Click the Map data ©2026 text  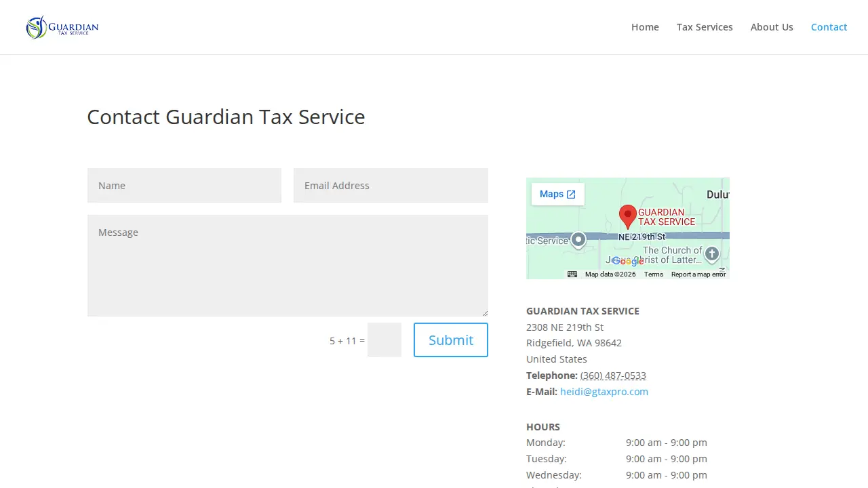tap(610, 274)
